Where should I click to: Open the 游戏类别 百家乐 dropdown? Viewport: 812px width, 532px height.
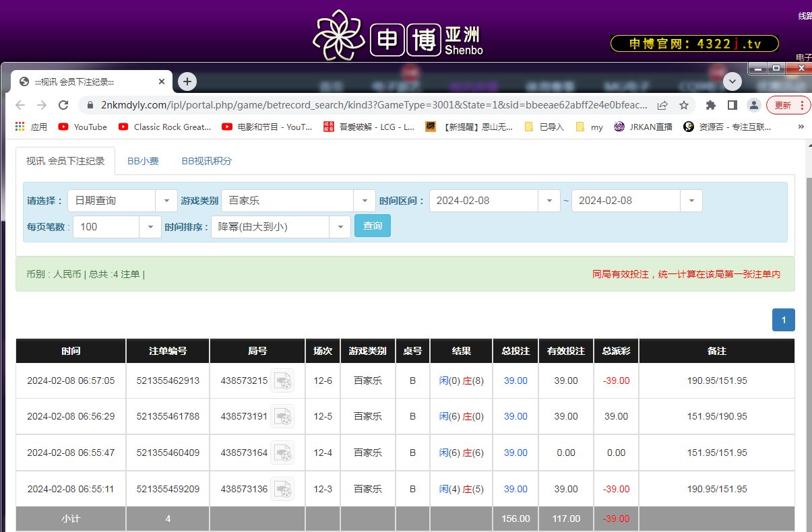365,201
